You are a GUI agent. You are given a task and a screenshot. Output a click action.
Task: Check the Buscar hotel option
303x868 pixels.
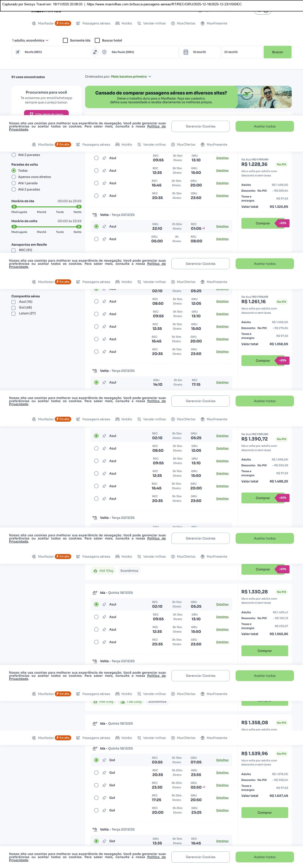pyautogui.click(x=97, y=40)
